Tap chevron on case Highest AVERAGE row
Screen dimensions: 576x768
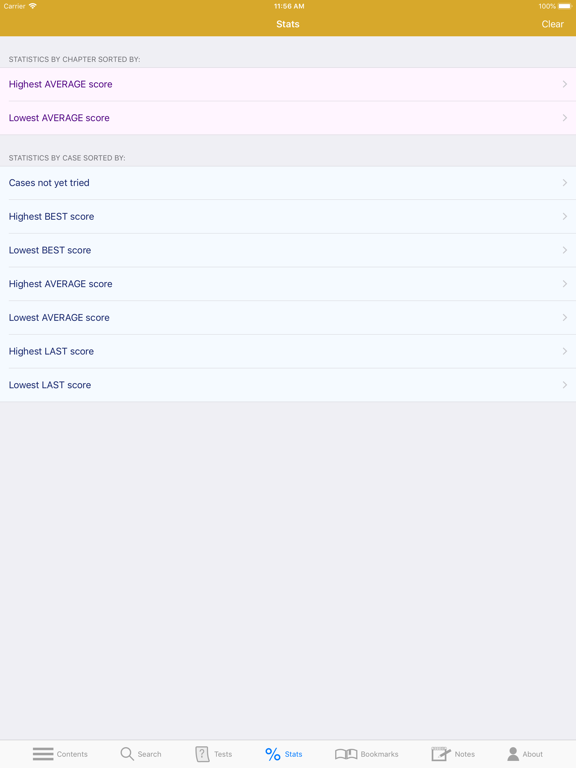(565, 284)
